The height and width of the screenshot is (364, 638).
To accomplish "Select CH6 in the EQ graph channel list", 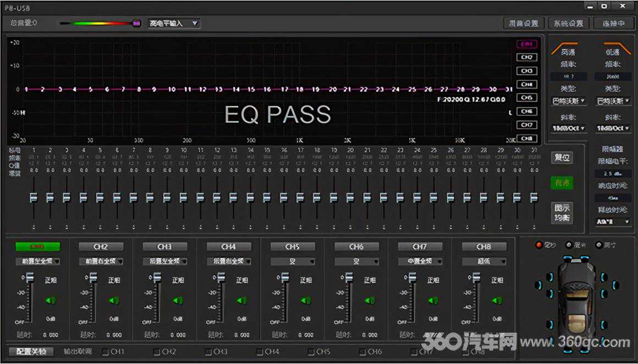I will (526, 112).
